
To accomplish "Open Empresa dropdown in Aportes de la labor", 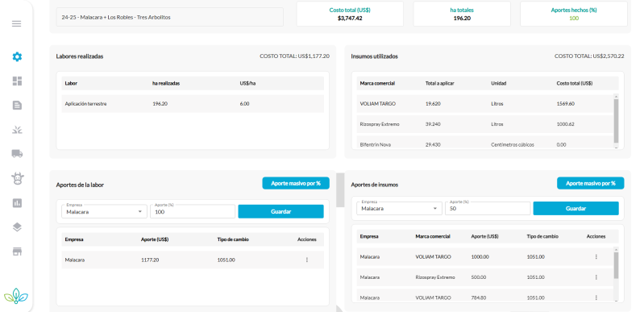I will click(x=104, y=211).
